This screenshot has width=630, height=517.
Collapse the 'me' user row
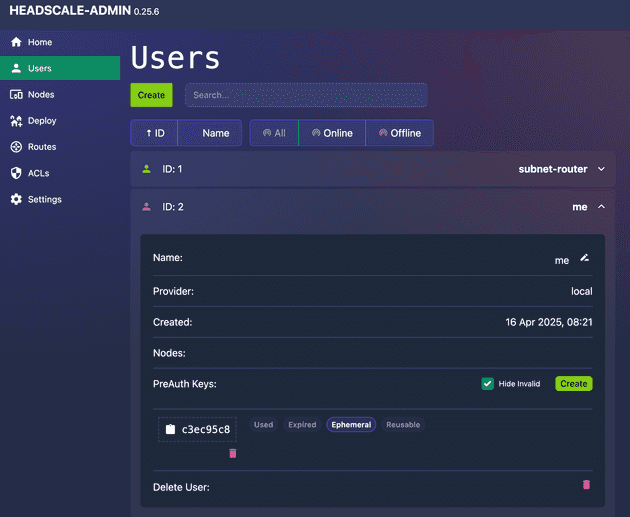click(601, 207)
